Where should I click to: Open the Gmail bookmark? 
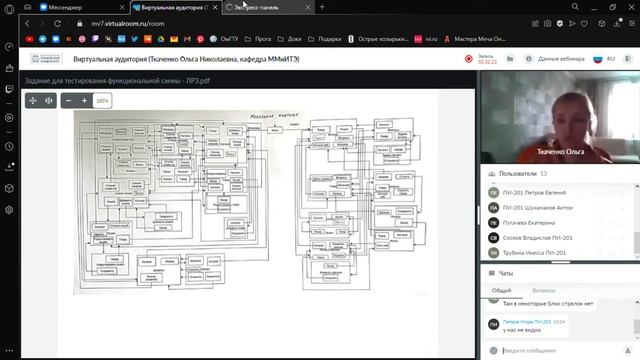coord(187,39)
